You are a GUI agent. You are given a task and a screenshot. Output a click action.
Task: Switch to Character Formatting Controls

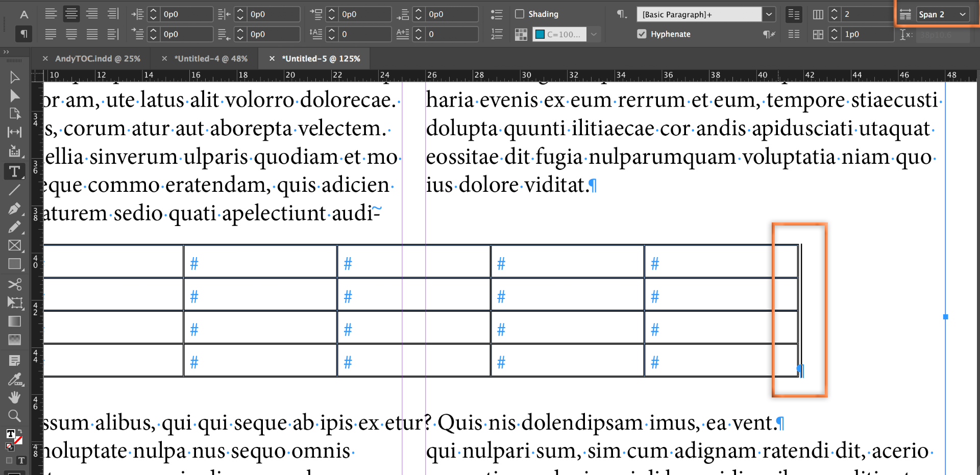coord(24,14)
